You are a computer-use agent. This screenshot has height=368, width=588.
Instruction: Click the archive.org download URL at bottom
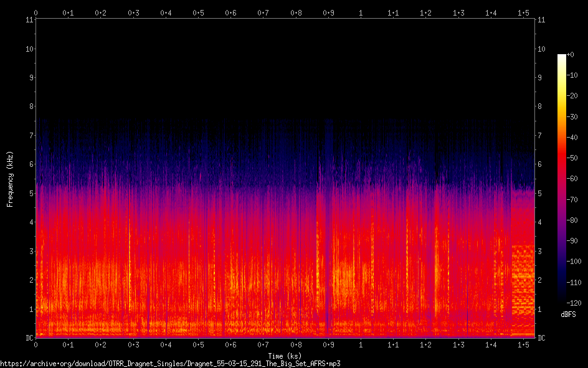[x=170, y=363]
